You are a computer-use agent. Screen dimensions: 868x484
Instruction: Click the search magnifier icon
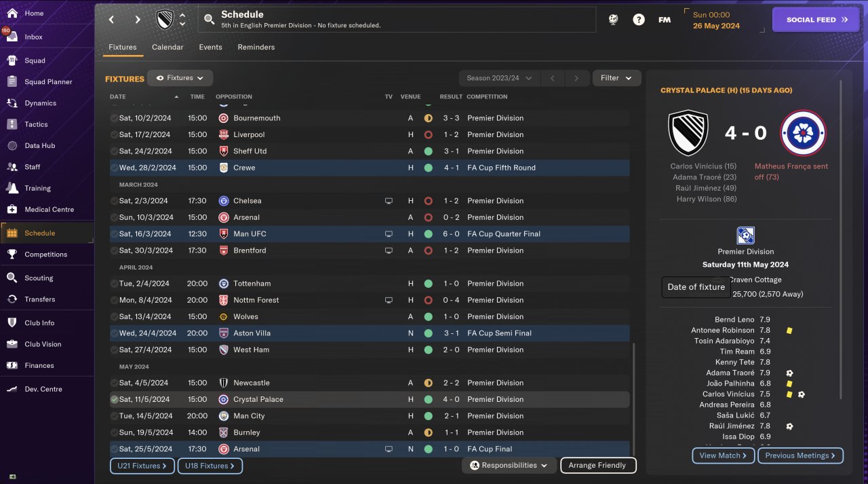click(x=209, y=20)
